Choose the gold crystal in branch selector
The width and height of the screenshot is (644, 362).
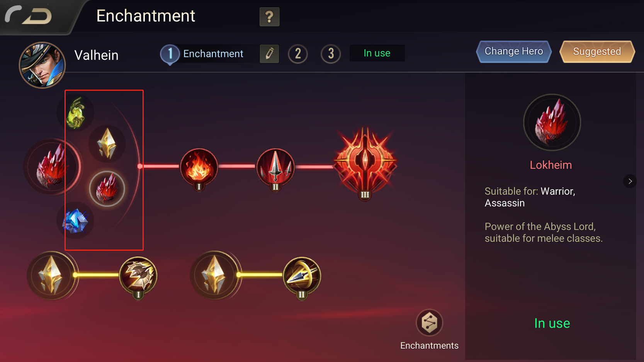[107, 144]
